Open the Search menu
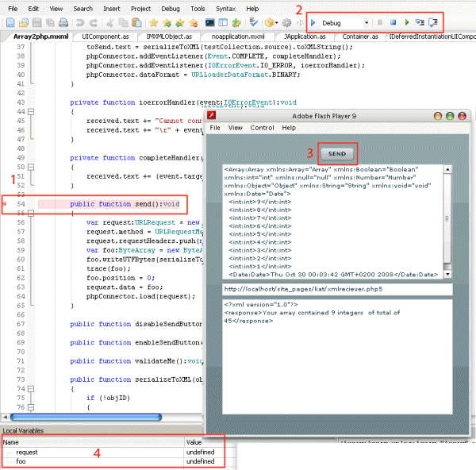The height and width of the screenshot is (470, 476). coord(83,9)
